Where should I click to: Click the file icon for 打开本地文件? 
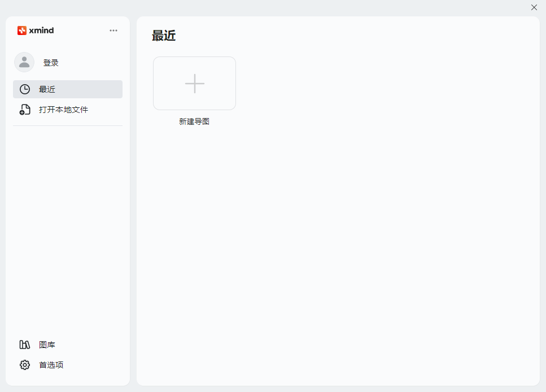click(x=25, y=110)
